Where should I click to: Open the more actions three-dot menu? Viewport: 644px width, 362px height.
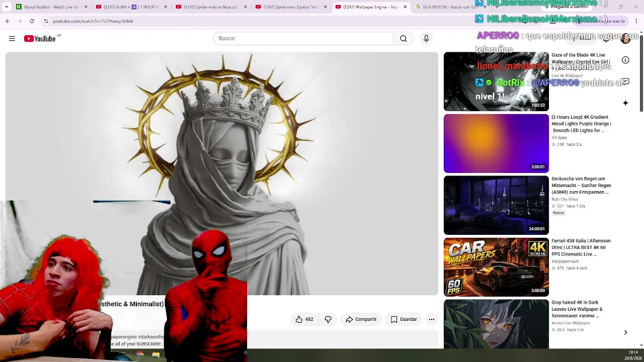[x=432, y=319]
